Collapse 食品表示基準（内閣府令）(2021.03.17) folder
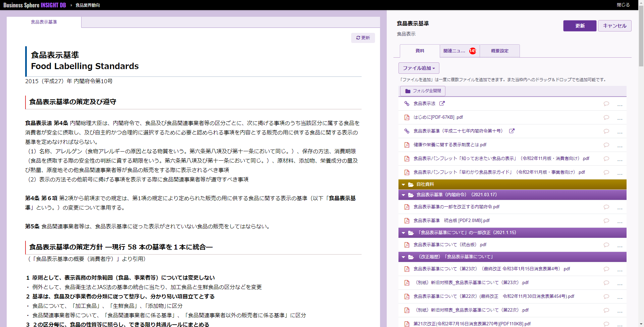The height and width of the screenshot is (327, 644). point(403,195)
